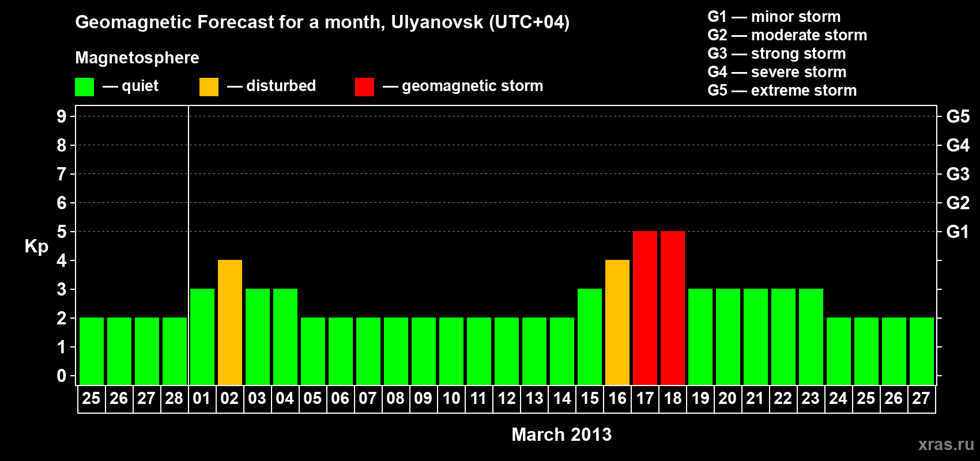The height and width of the screenshot is (461, 980).
Task: Click the green bar for March 23
Action: (x=811, y=337)
